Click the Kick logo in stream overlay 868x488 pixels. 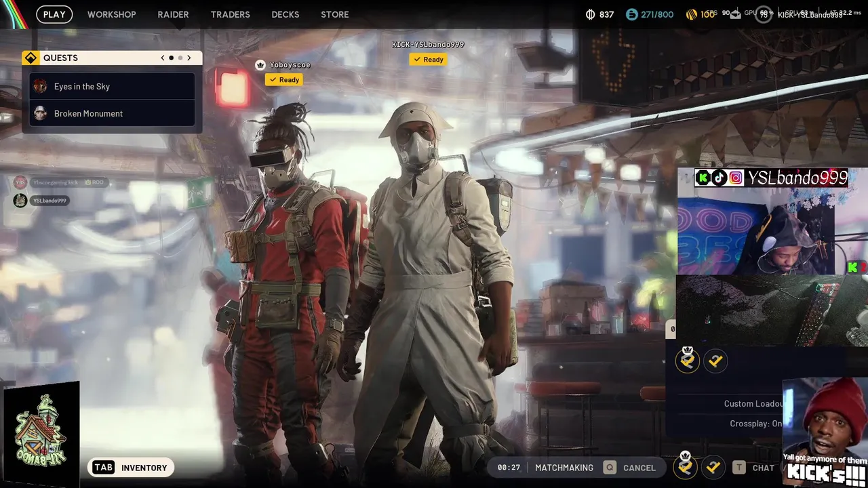[x=703, y=178]
